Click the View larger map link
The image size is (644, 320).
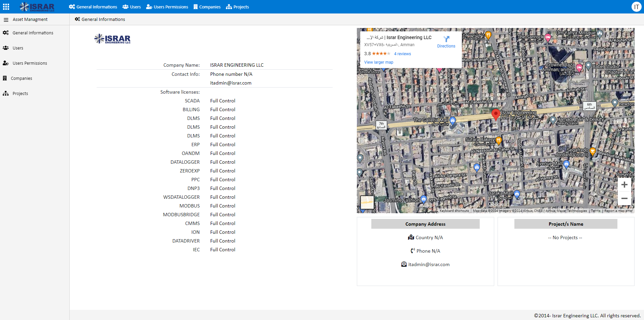coord(378,62)
